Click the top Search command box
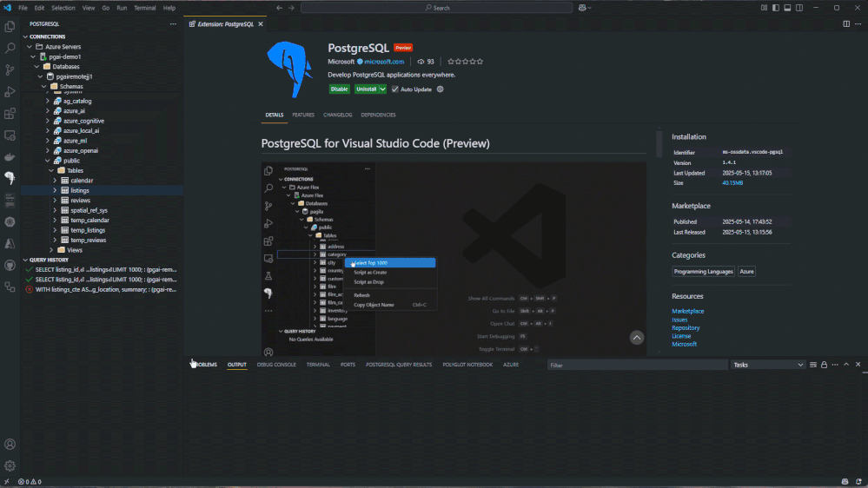 pyautogui.click(x=437, y=8)
